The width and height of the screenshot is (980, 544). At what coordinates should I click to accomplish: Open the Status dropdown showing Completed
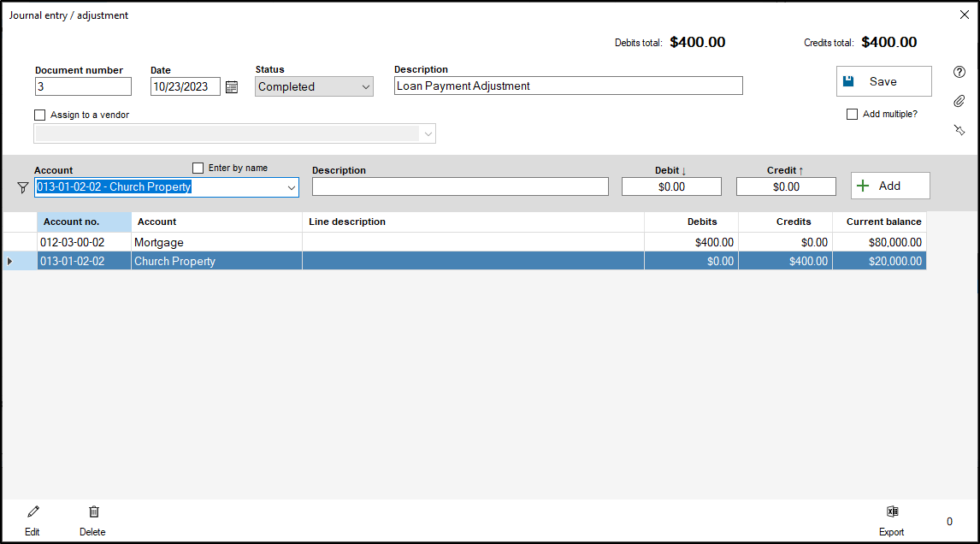coord(313,86)
